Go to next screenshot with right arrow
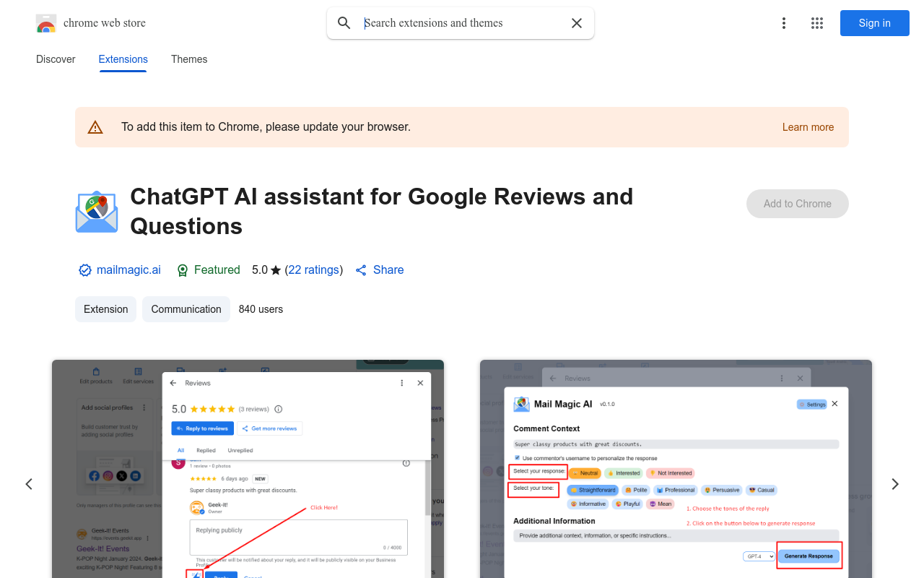Viewport: 924px width, 578px height. tap(895, 484)
